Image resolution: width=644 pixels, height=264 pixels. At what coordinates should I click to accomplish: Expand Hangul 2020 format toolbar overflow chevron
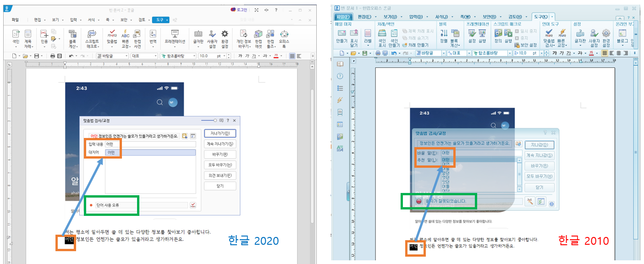click(x=313, y=56)
